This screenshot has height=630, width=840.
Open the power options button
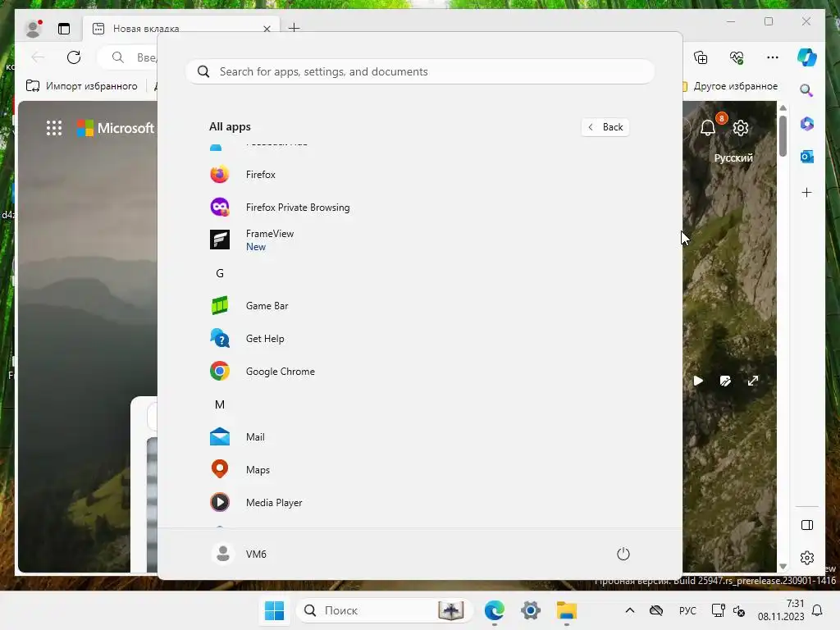[x=623, y=554]
